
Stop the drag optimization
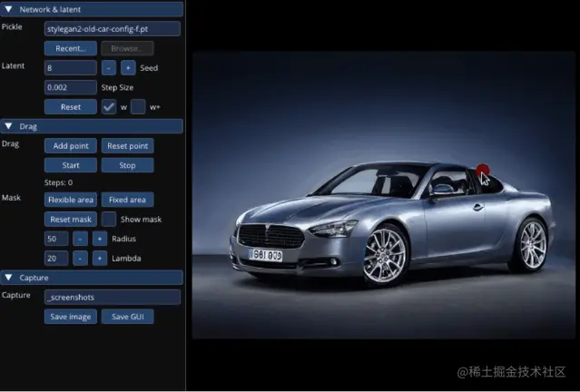click(x=128, y=165)
